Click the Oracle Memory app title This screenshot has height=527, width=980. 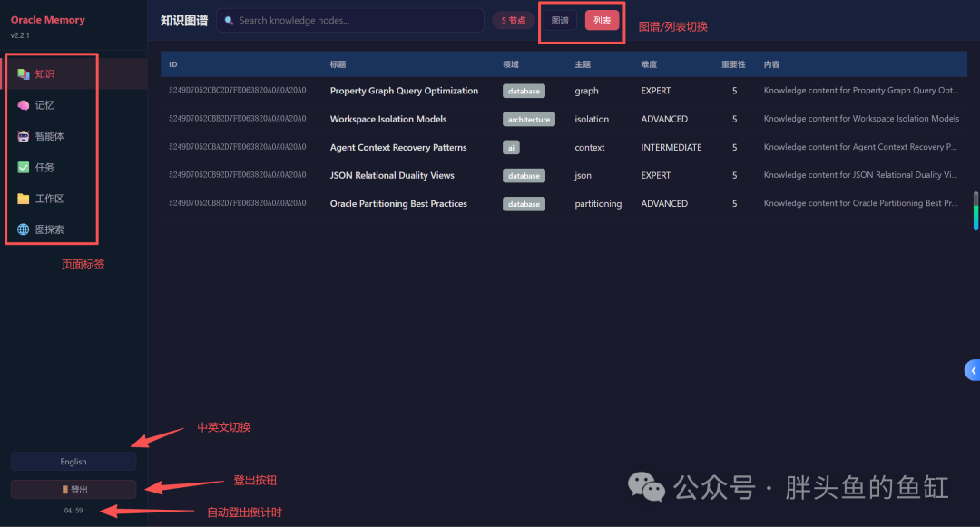[x=47, y=20]
